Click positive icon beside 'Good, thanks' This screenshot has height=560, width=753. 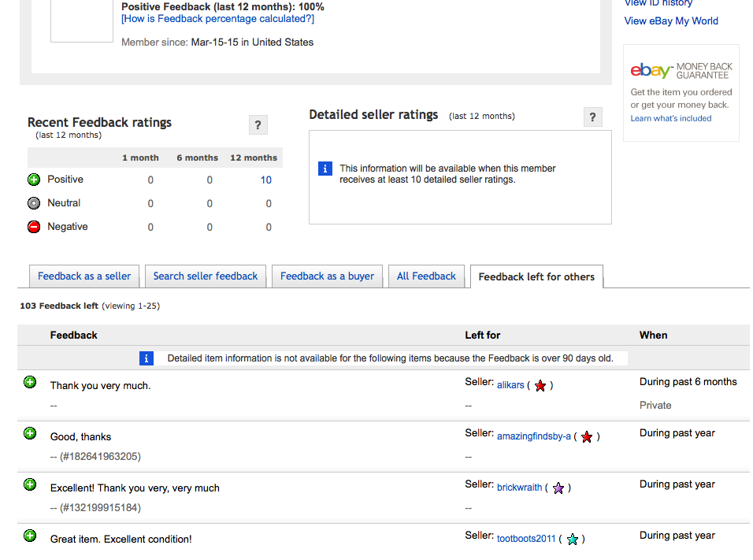(x=30, y=433)
